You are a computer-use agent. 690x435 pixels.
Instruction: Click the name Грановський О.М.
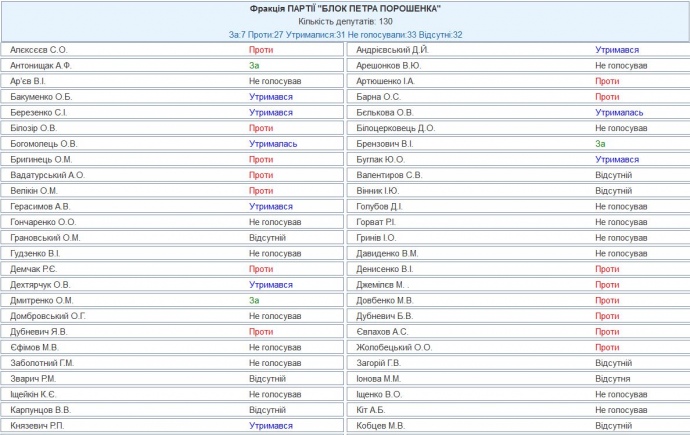point(44,238)
